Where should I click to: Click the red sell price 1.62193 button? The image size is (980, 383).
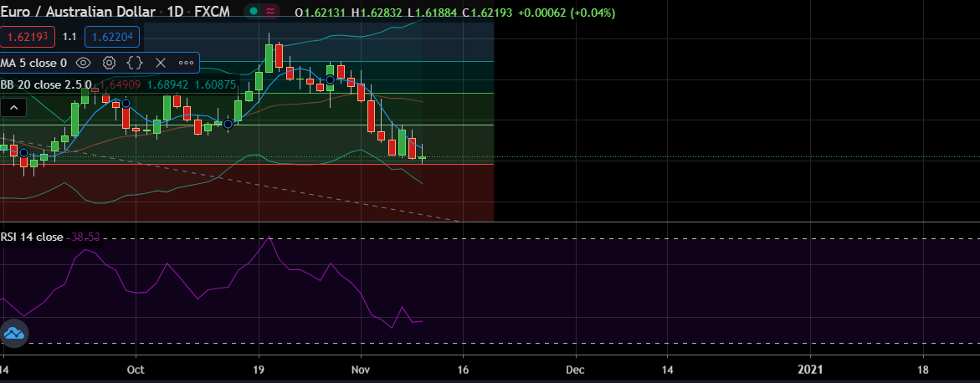point(28,37)
